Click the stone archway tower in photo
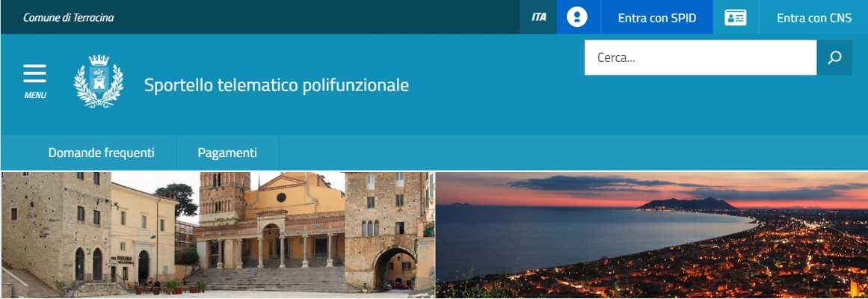This screenshot has width=868, height=299. coord(382,232)
